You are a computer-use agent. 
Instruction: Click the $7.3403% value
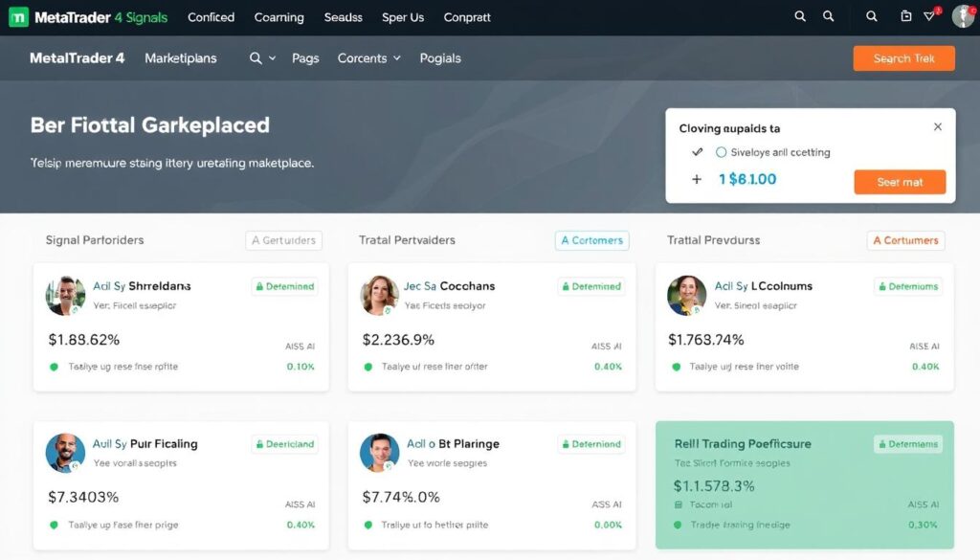point(83,498)
